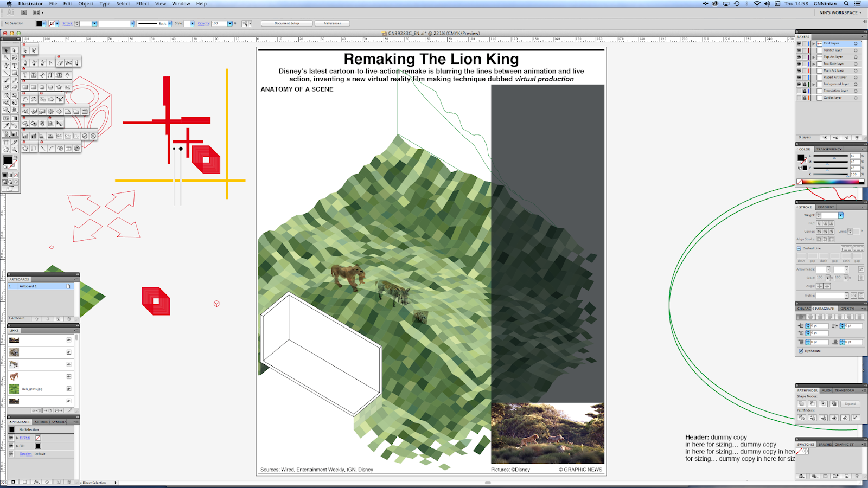Switch to the Gradient tab
The image size is (868, 488).
pos(826,207)
